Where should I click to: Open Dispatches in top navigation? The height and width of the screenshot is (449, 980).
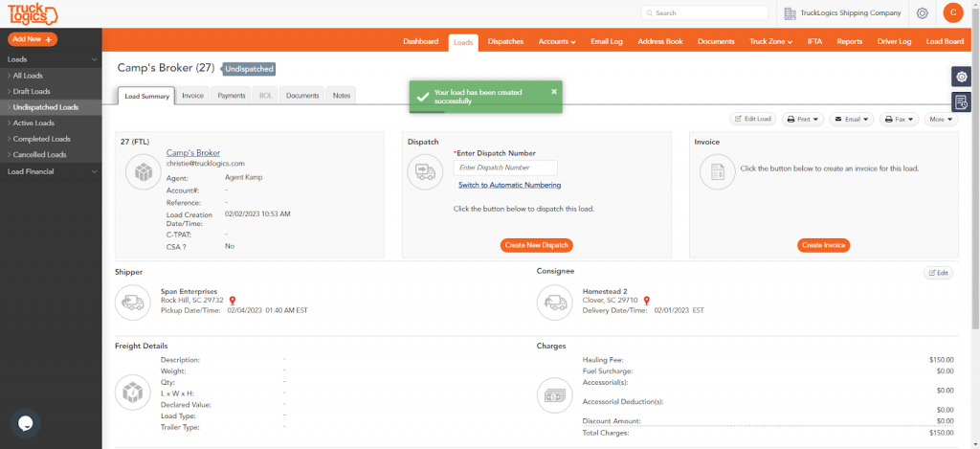(505, 41)
